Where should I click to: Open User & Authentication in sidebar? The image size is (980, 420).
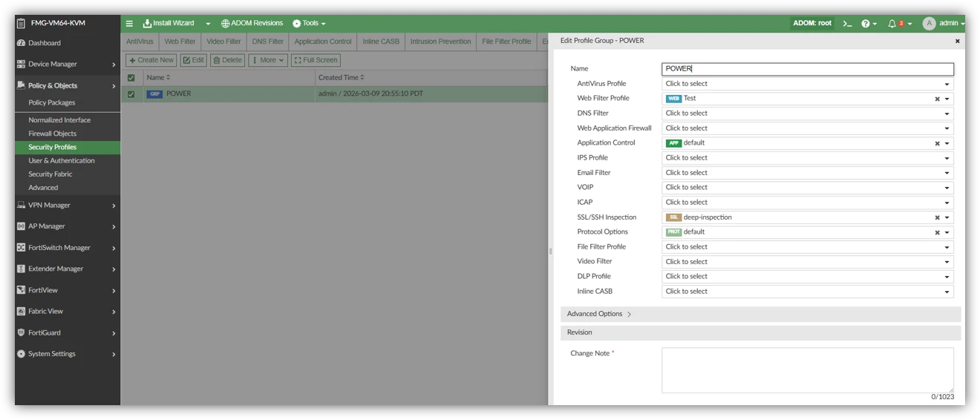click(62, 160)
